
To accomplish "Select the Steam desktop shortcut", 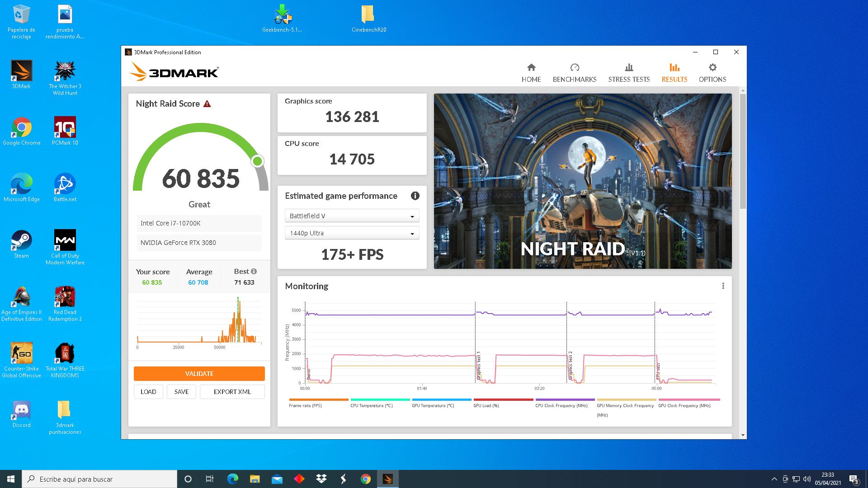I will click(x=21, y=244).
